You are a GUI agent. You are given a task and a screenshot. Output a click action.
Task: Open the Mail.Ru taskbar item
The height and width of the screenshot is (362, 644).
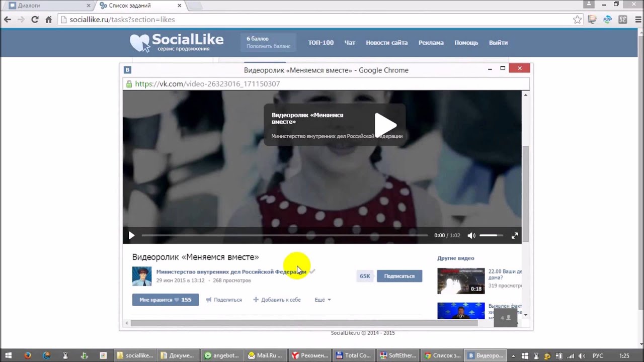pyautogui.click(x=266, y=355)
